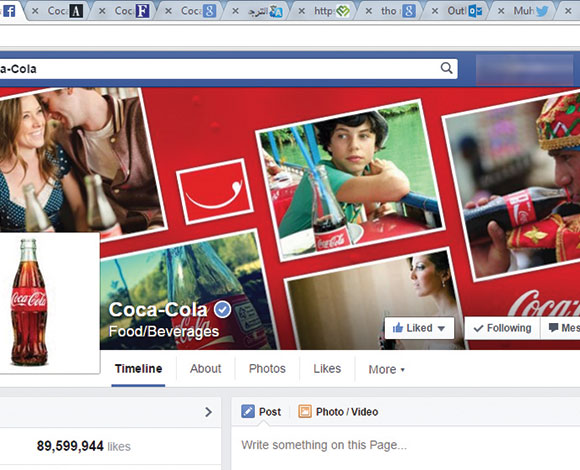This screenshot has width=580, height=470.
Task: Select the Timeline tab
Action: [x=138, y=369]
